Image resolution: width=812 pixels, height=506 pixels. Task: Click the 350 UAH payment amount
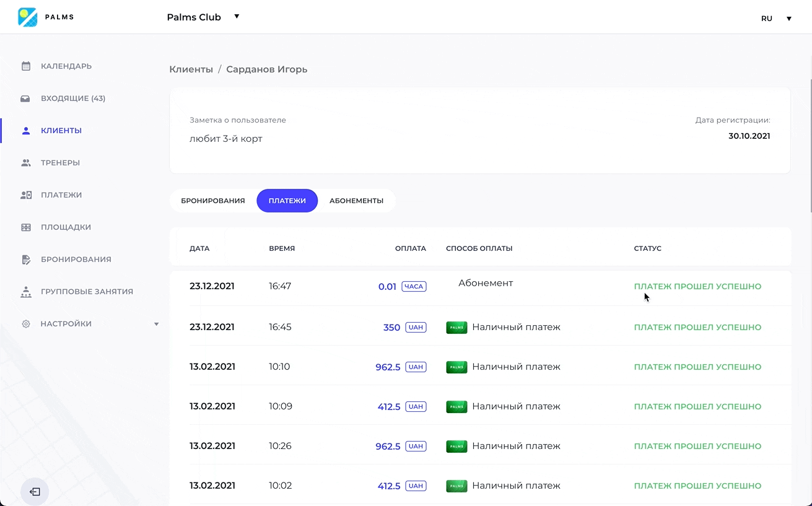click(x=405, y=328)
